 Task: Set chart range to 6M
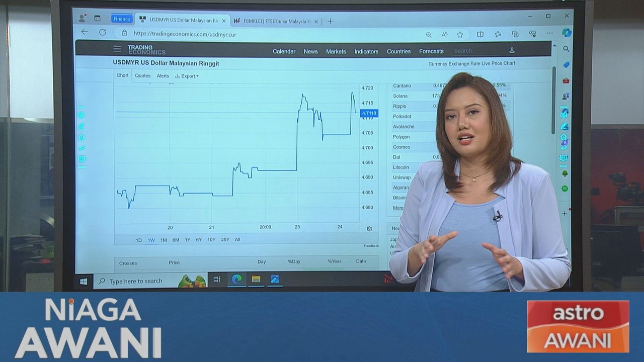pyautogui.click(x=176, y=240)
